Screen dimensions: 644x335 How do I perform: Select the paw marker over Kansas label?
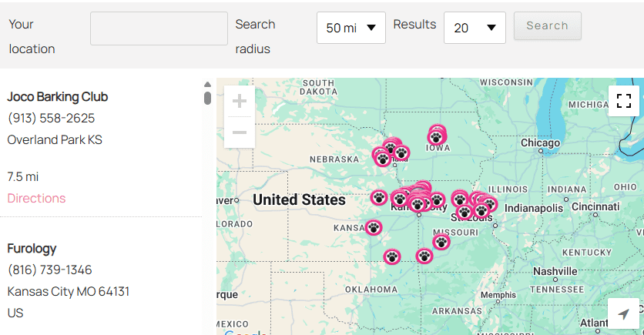(374, 227)
